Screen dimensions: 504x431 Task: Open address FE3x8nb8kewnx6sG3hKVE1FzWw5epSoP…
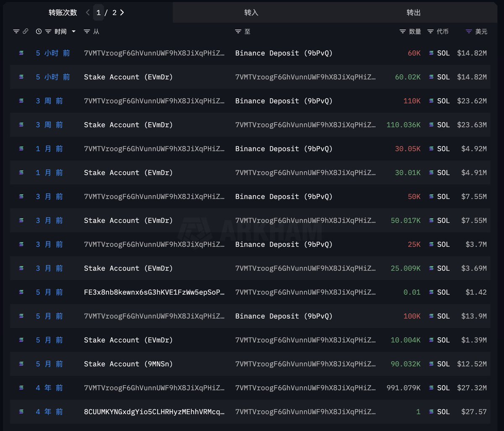point(154,292)
